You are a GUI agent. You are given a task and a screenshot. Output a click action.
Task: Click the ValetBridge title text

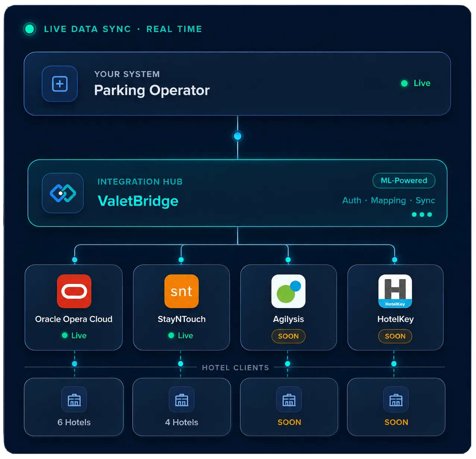pyautogui.click(x=138, y=201)
